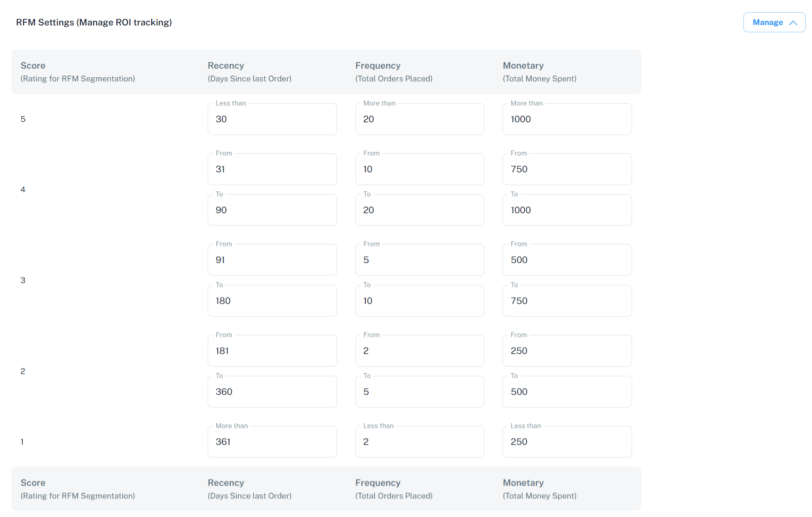This screenshot has height=517, width=812.
Task: Click Monetary 'More than' field for score 5
Action: click(567, 119)
